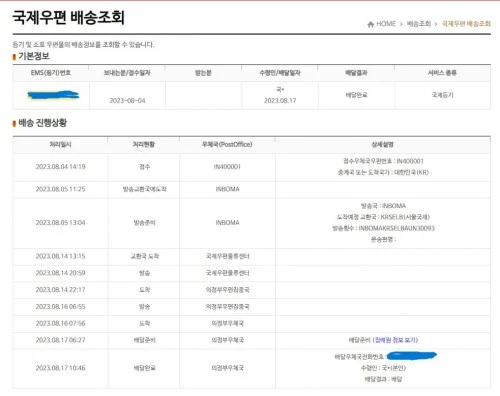Click the 배송 진행상황 section heading
This screenshot has height=396, width=500.
point(42,123)
